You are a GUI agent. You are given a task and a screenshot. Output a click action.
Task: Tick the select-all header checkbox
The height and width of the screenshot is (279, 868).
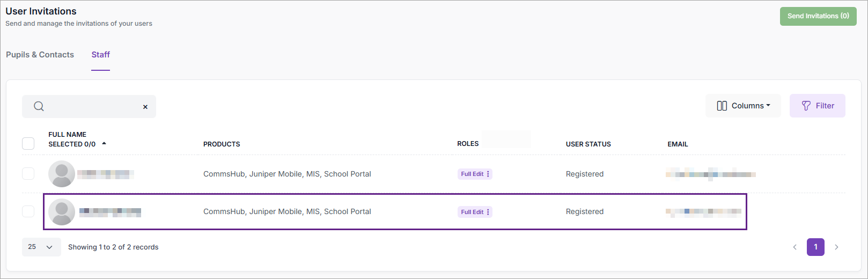(28, 143)
